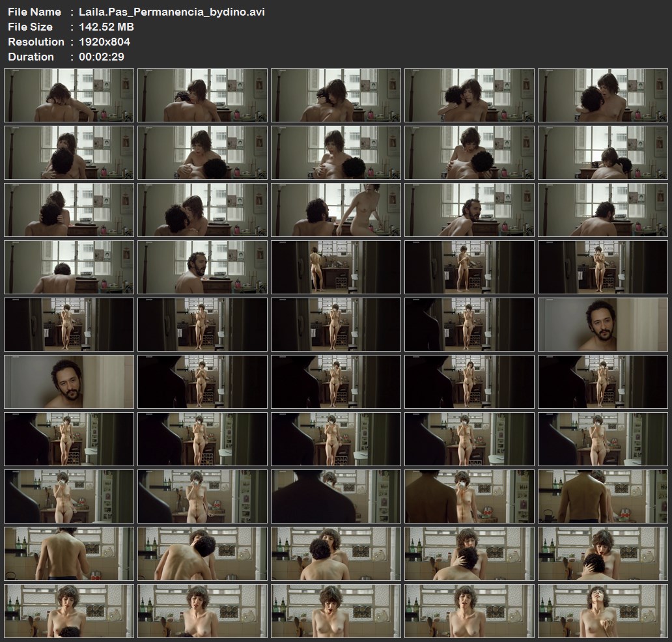672x642 pixels.
Task: Click the first thumbnail in the eighth row
Action: [69, 496]
